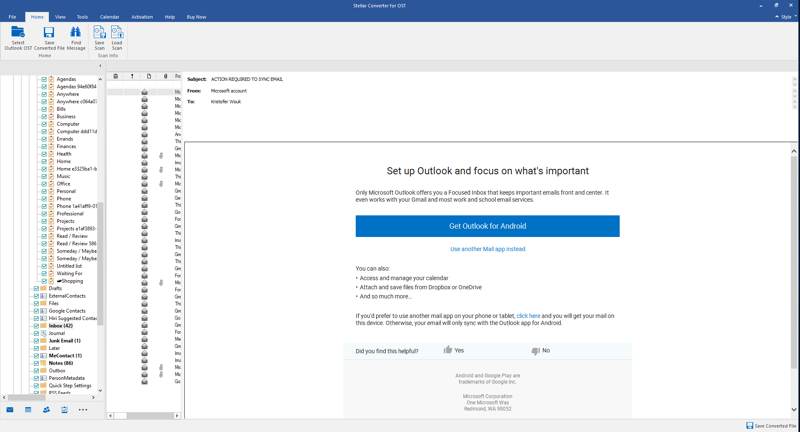Image resolution: width=800 pixels, height=432 pixels.
Task: Open the Style dropdown in the title bar
Action: click(x=783, y=17)
